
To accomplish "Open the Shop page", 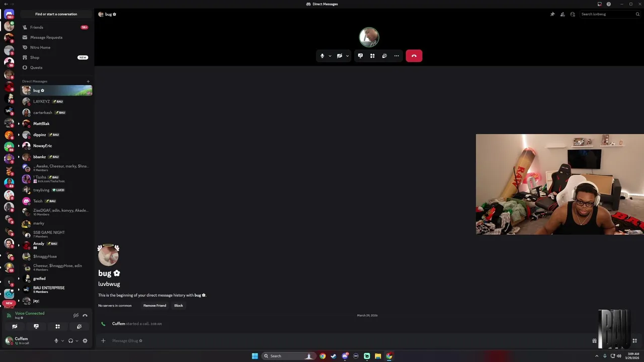I will pyautogui.click(x=56, y=57).
